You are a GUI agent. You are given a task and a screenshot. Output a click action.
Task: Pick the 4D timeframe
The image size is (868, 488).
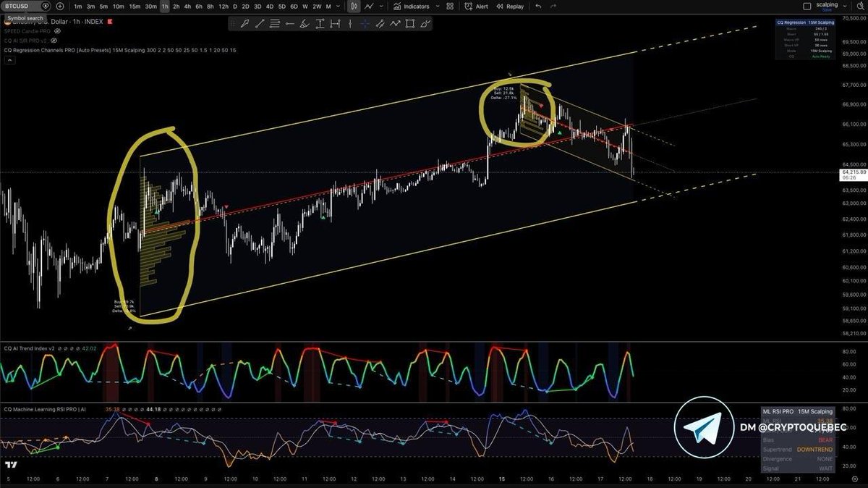click(270, 7)
